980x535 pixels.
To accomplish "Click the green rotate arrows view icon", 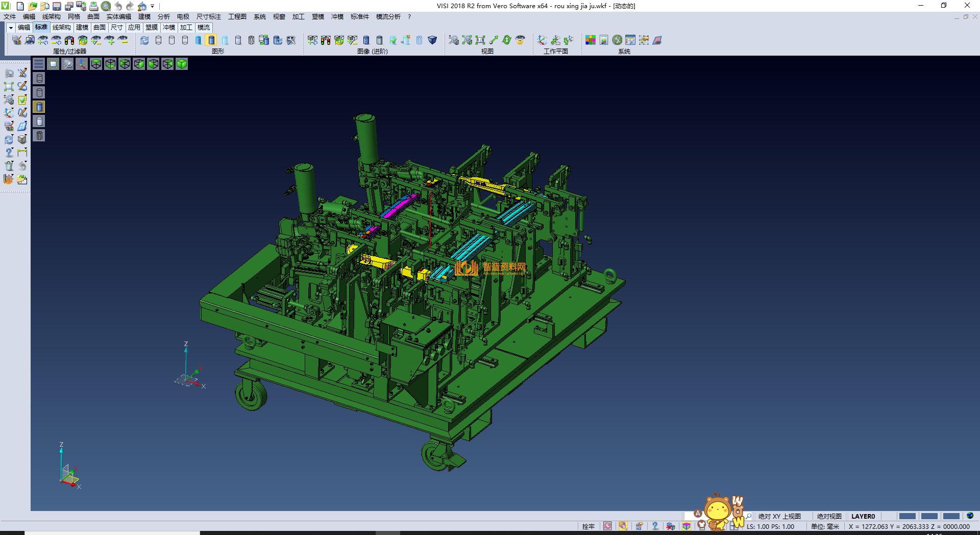I will point(506,40).
